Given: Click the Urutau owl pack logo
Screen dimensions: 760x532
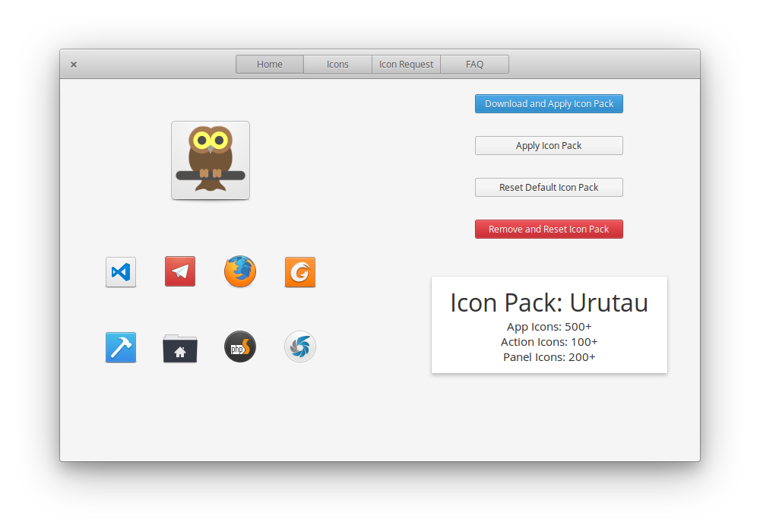Looking at the screenshot, I should pyautogui.click(x=210, y=160).
